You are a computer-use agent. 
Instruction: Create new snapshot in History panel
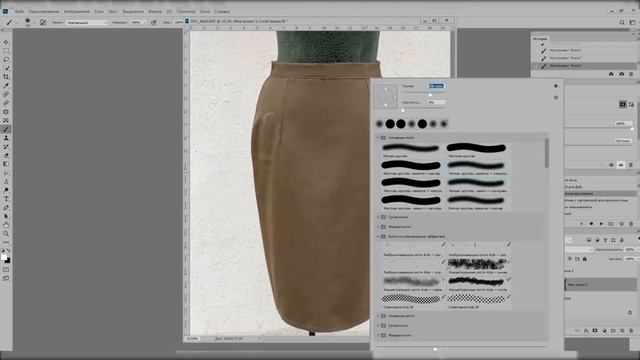click(621, 74)
